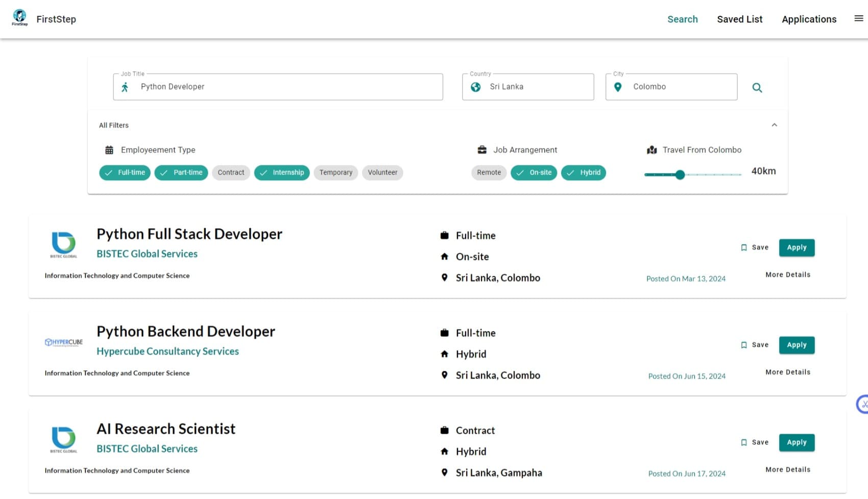Adjust the 40km travel distance slider

[x=680, y=175]
